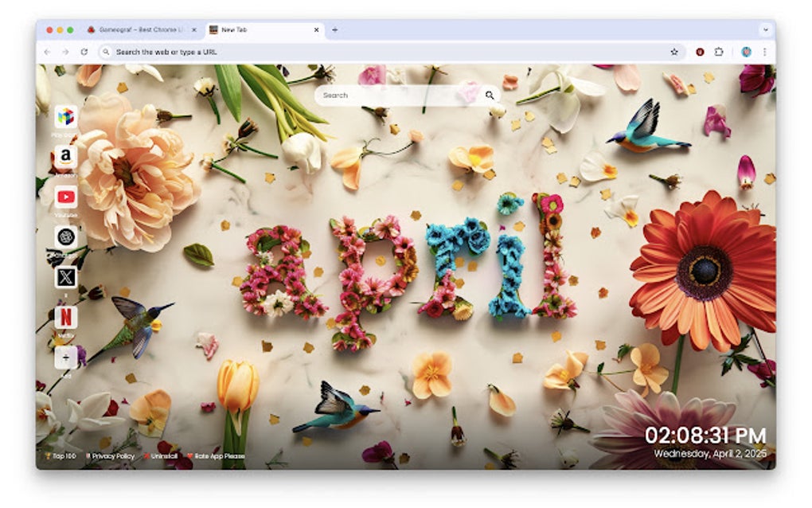Reload the page with the refresh icon
This screenshot has height=508, width=812.
pyautogui.click(x=84, y=51)
